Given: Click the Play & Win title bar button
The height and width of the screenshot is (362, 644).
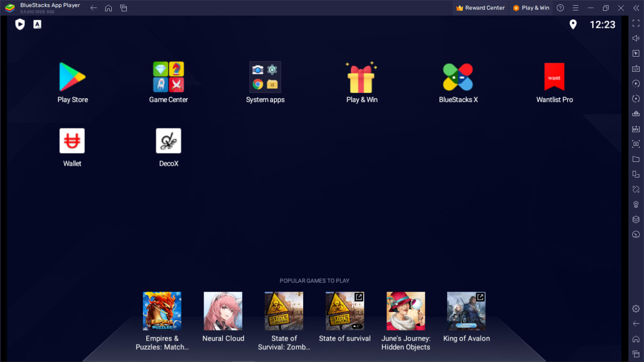Looking at the screenshot, I should (x=531, y=8).
